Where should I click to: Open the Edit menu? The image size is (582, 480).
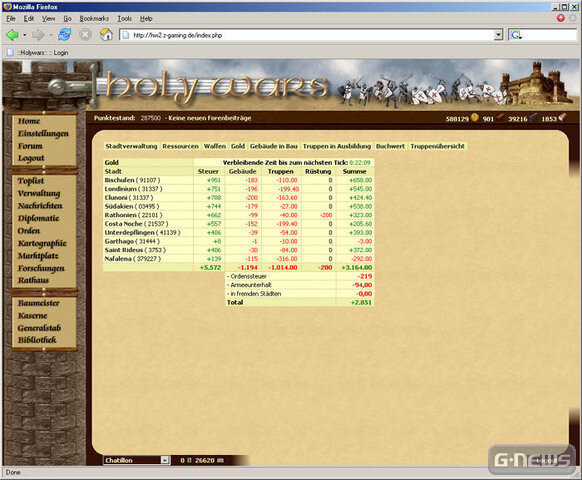29,19
